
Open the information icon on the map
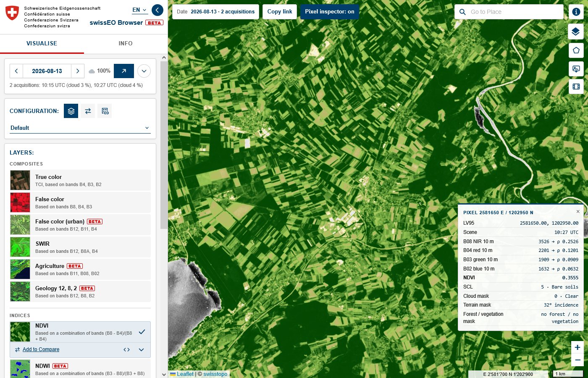[576, 12]
